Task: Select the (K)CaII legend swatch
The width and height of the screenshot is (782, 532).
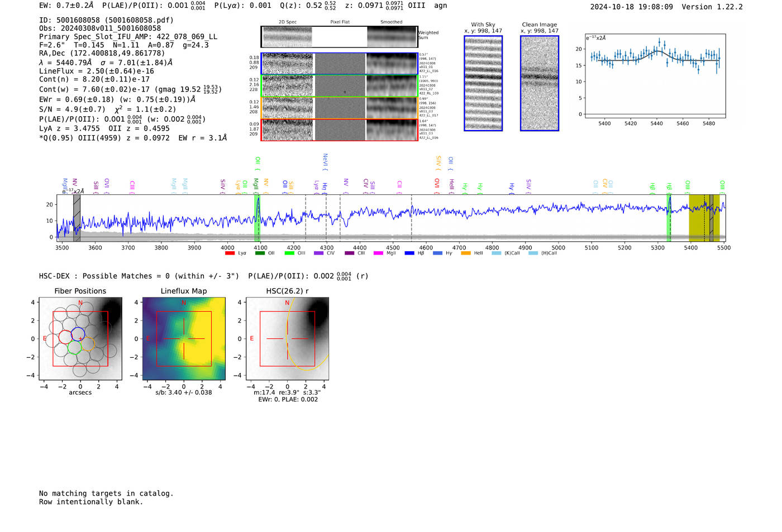Action: pos(497,253)
